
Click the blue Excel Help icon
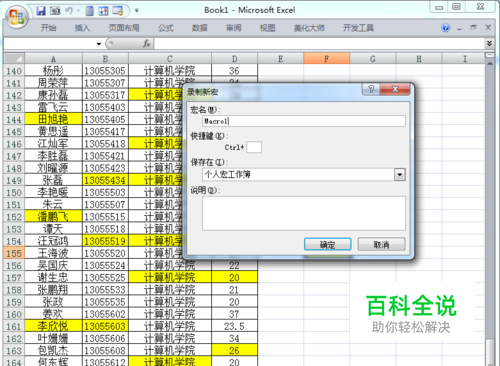pyautogui.click(x=446, y=28)
